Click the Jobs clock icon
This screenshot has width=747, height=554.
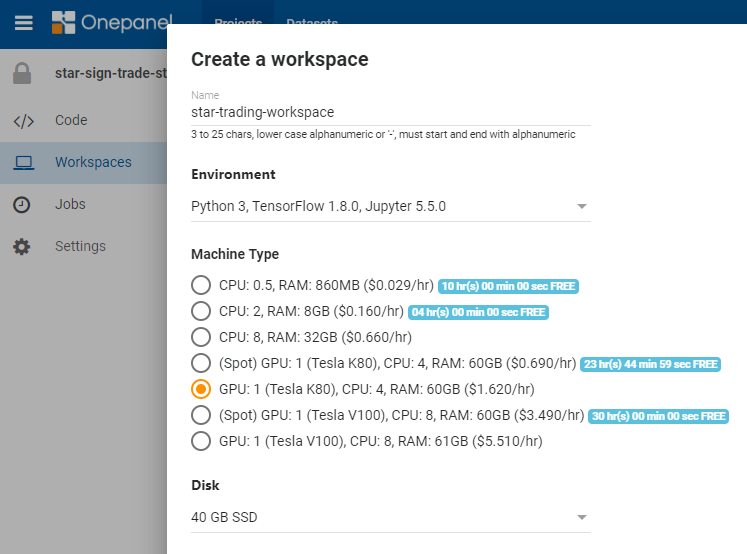(x=22, y=204)
